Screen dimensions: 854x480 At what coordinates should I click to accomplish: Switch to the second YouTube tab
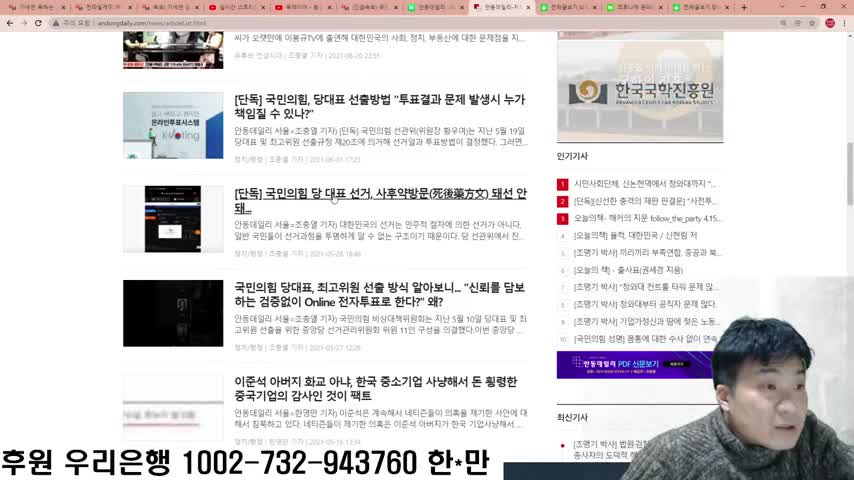(x=303, y=8)
